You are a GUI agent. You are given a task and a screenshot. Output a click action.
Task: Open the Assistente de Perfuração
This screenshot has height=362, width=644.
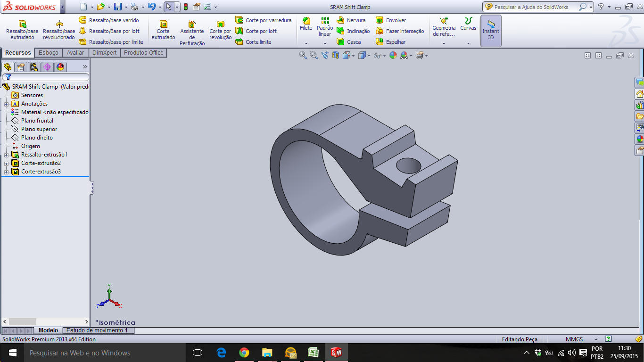tap(192, 33)
